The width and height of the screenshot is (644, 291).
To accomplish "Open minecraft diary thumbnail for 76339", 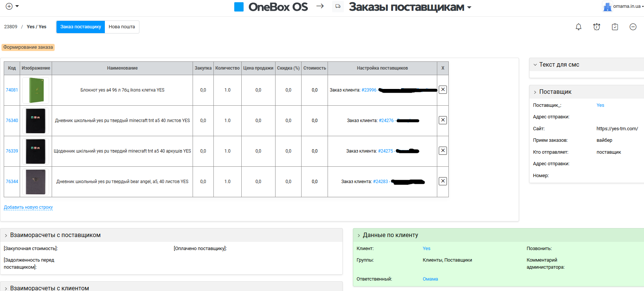I will pos(36,151).
